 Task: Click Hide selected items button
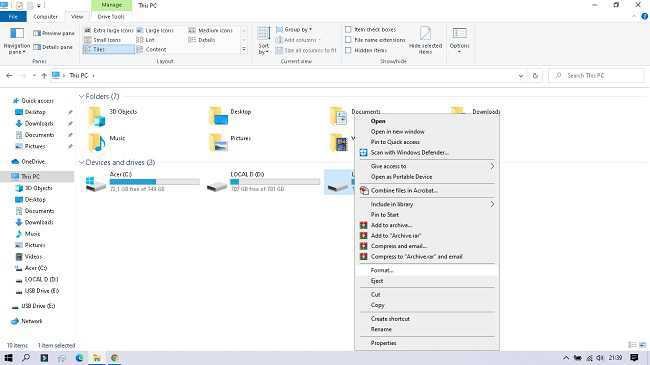425,40
